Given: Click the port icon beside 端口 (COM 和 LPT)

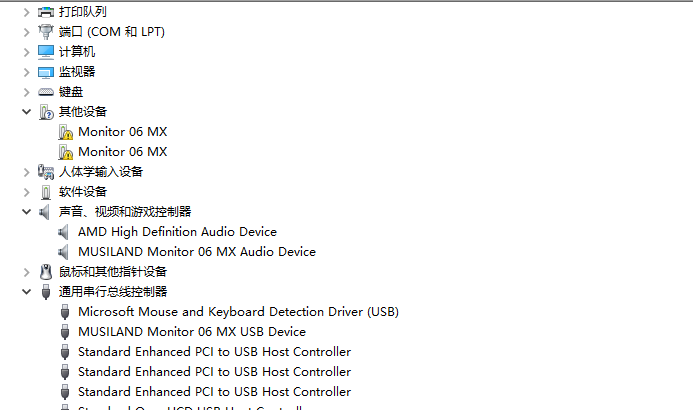Looking at the screenshot, I should coord(46,32).
